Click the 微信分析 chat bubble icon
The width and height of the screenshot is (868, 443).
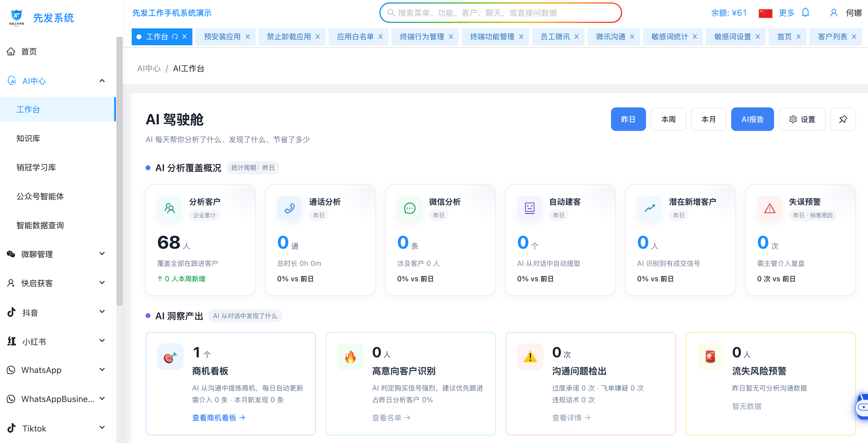pyautogui.click(x=410, y=208)
